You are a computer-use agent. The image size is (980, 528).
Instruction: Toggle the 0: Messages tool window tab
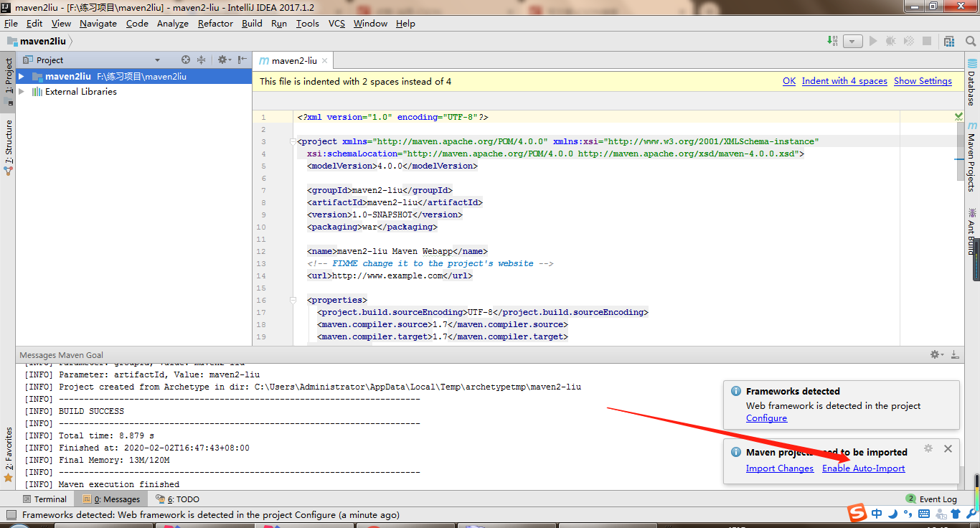tap(111, 499)
